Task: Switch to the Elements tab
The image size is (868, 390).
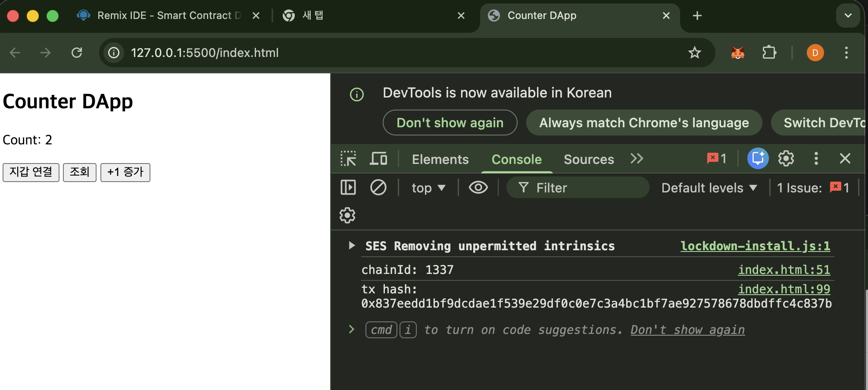Action: [440, 159]
